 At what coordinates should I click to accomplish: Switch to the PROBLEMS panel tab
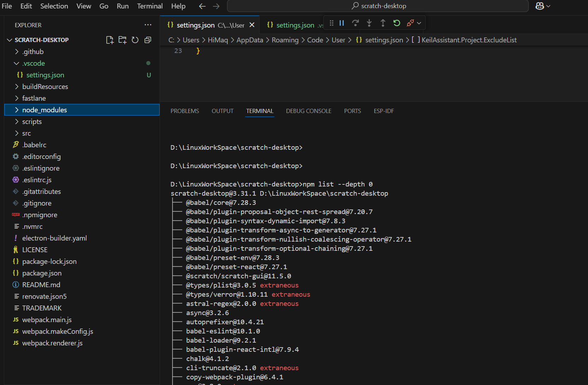click(x=185, y=111)
